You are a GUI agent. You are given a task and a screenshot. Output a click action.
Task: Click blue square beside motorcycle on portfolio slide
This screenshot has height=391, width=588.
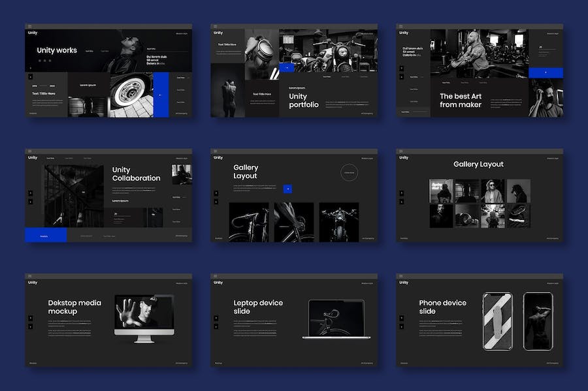[x=287, y=67]
